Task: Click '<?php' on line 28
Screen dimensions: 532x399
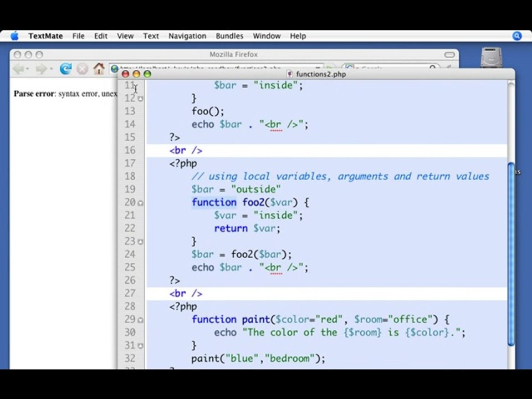Action: [x=183, y=306]
